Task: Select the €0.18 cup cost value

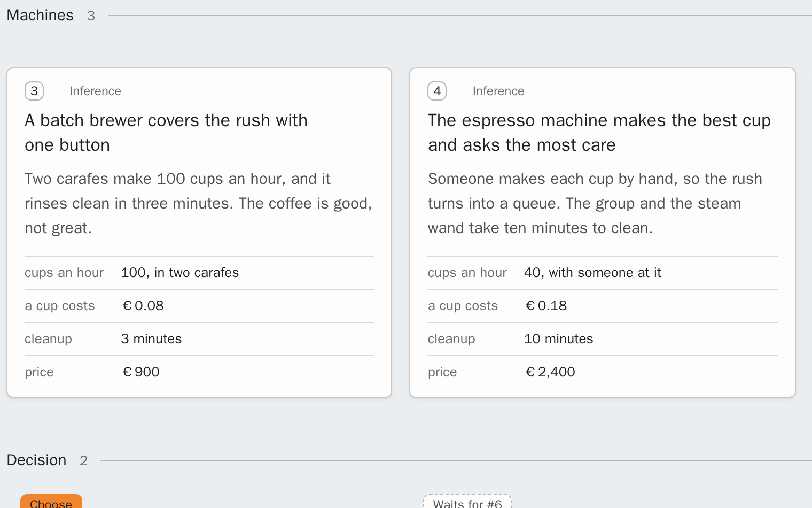Action: point(546,306)
